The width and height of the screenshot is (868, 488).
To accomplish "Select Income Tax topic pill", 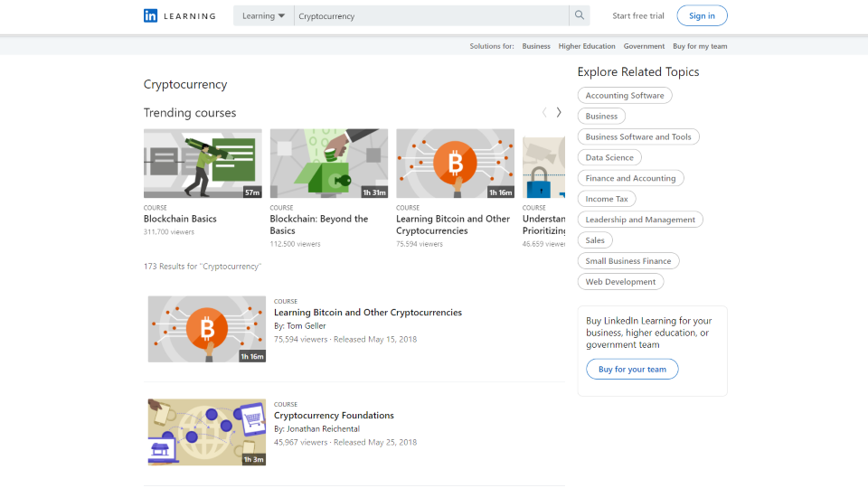I will click(x=607, y=199).
